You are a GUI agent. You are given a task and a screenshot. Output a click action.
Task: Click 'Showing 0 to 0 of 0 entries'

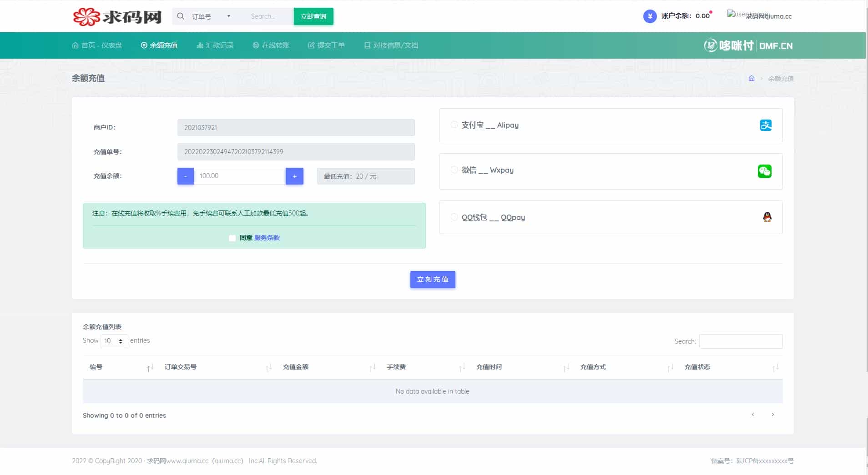click(x=124, y=415)
